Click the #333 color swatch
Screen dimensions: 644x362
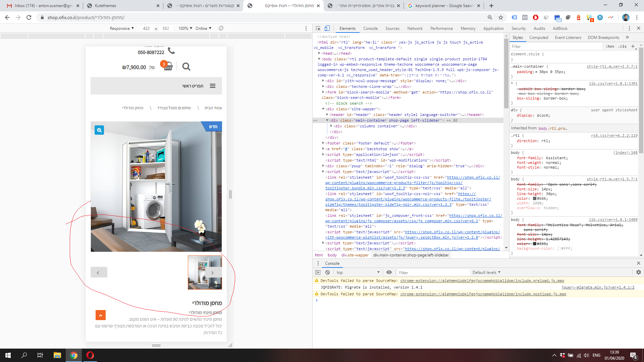tap(535, 244)
